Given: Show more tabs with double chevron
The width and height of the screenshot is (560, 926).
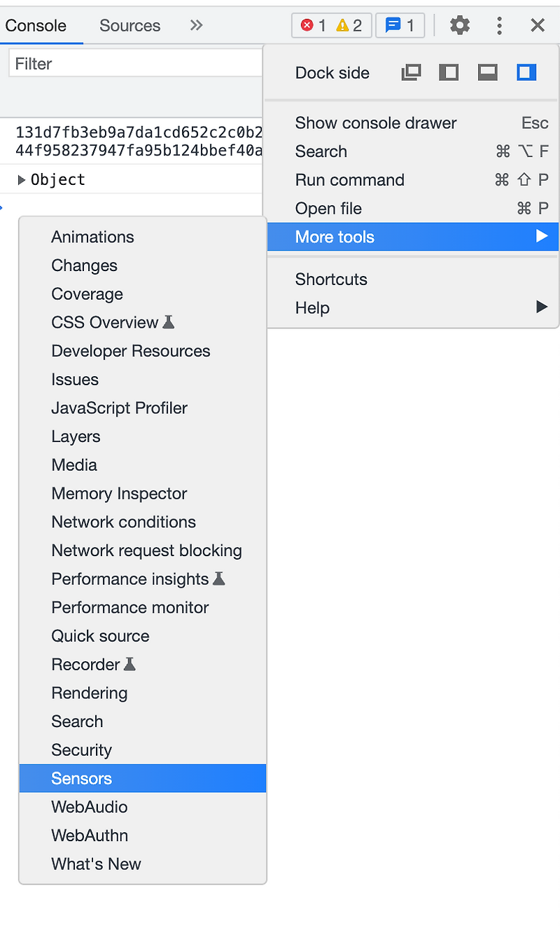Looking at the screenshot, I should coord(196,25).
